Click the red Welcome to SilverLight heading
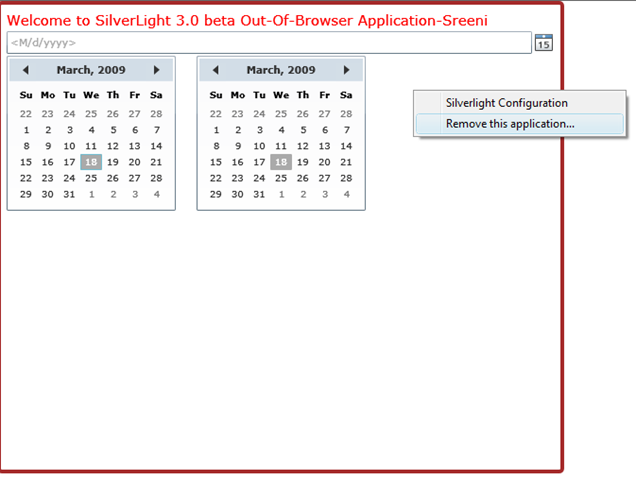636x480 pixels. coord(247,20)
